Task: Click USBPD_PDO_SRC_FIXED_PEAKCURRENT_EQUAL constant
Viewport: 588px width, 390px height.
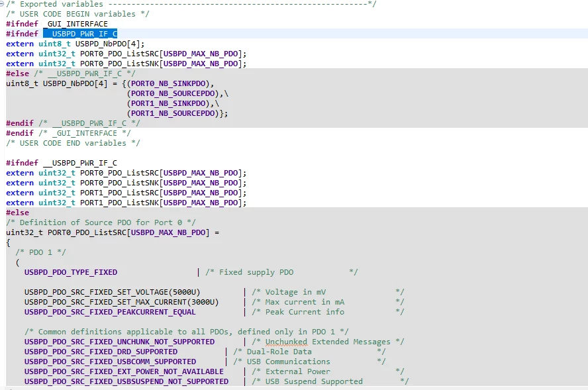Action: click(110, 312)
